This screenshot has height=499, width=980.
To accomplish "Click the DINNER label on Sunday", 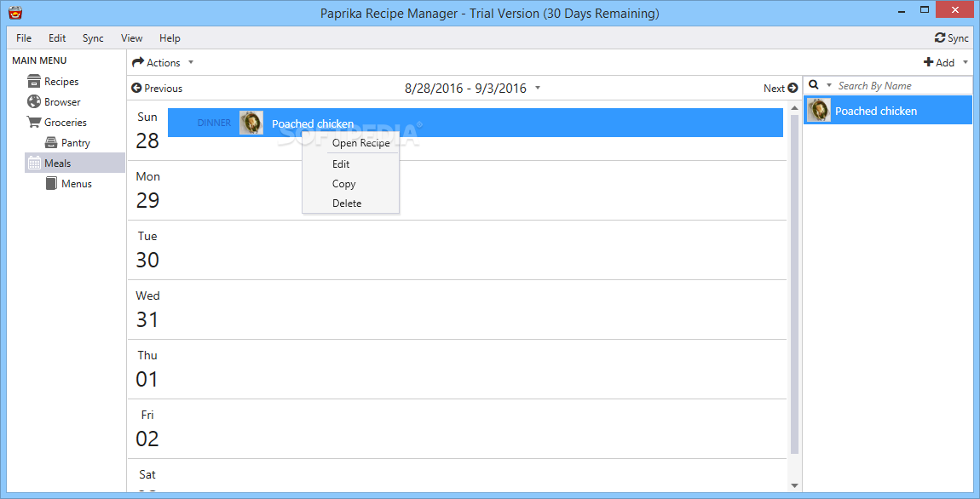I will (x=214, y=123).
